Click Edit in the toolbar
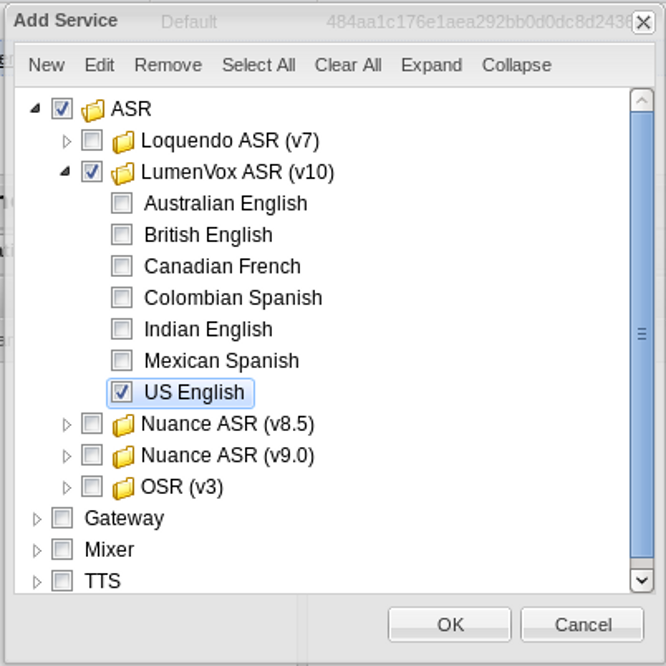The width and height of the screenshot is (666, 666). click(x=99, y=65)
